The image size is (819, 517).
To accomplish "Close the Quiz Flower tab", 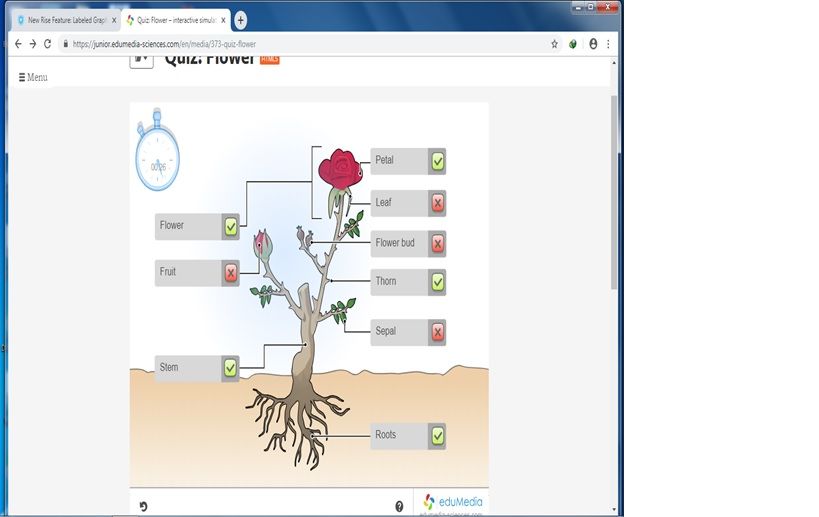I will pyautogui.click(x=223, y=20).
